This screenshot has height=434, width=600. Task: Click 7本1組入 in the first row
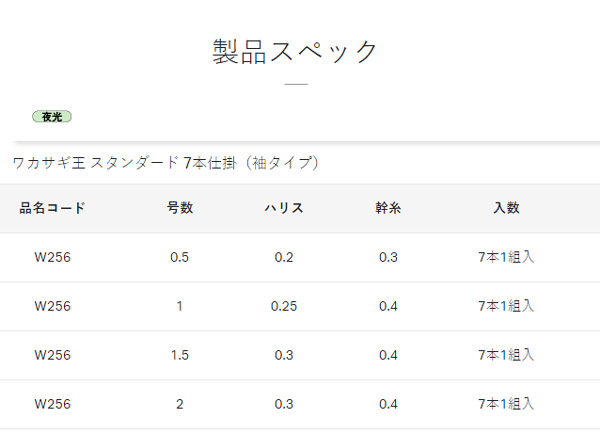coord(506,257)
